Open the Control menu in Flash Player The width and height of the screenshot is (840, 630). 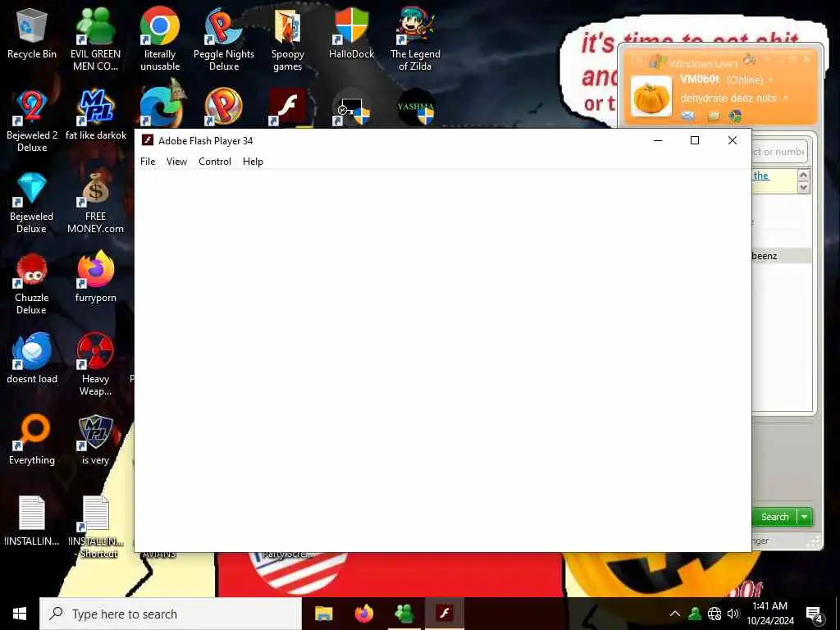tap(215, 162)
